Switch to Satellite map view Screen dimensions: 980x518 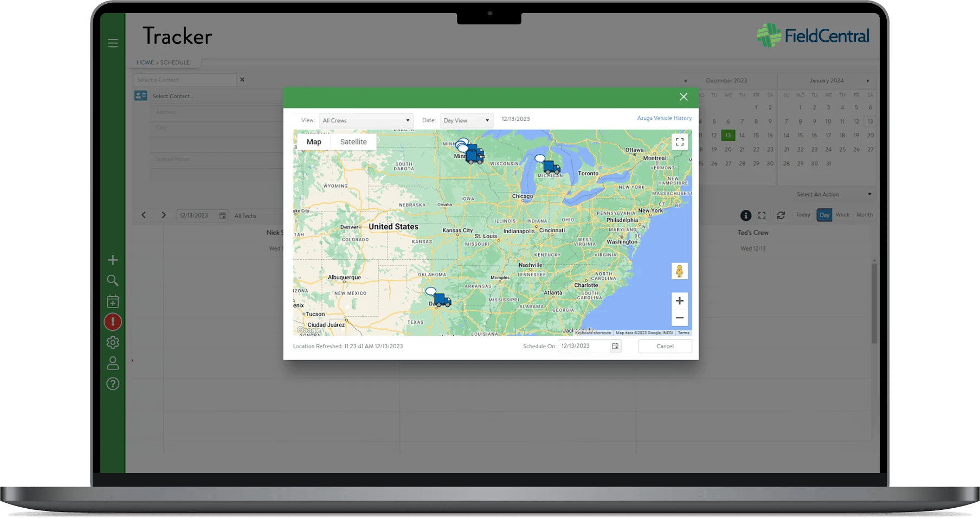coord(353,142)
